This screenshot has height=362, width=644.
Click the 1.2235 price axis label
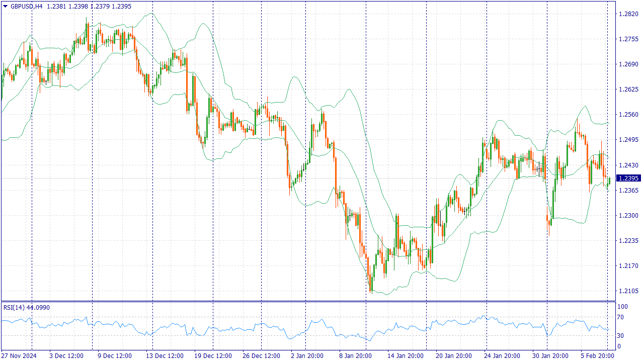[628, 241]
